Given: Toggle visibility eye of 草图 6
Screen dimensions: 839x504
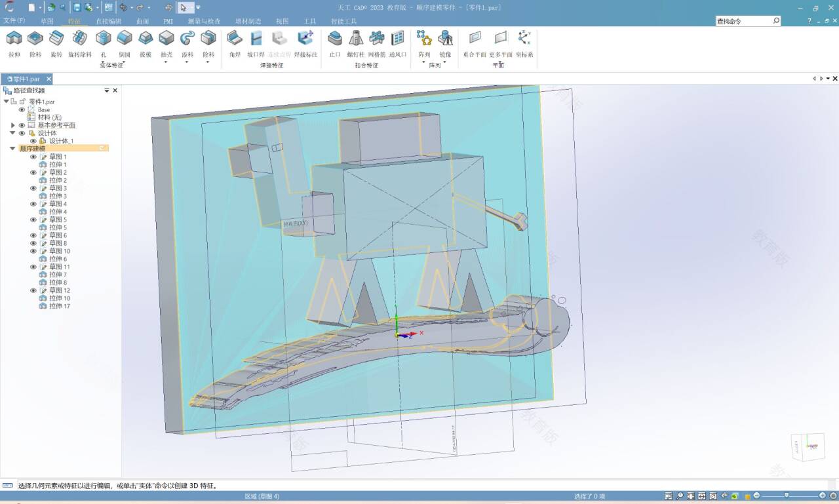Looking at the screenshot, I should pyautogui.click(x=33, y=235).
